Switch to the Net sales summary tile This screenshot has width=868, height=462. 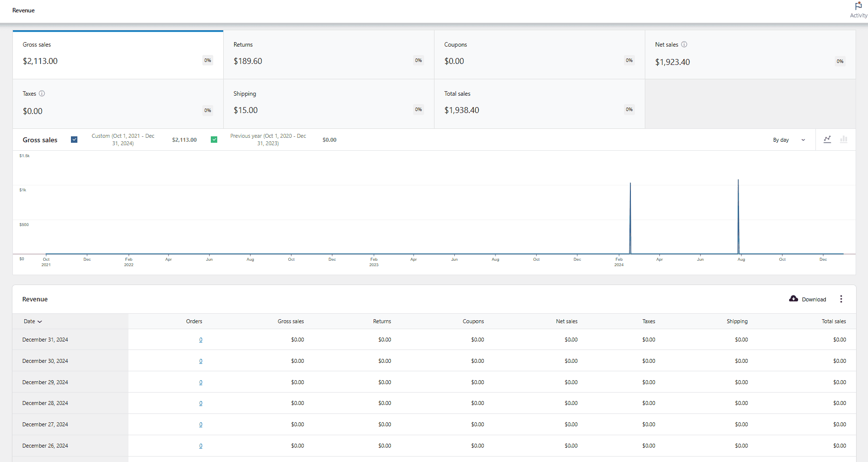(x=750, y=55)
